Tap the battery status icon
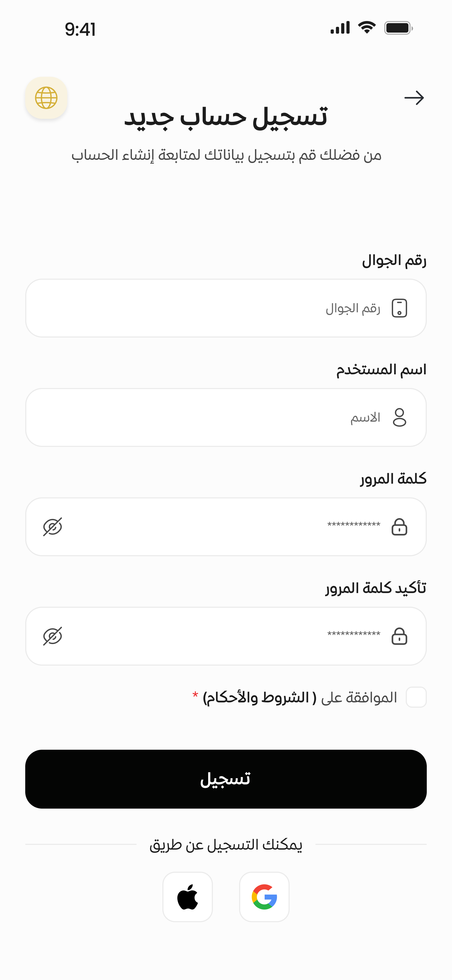 [x=398, y=28]
